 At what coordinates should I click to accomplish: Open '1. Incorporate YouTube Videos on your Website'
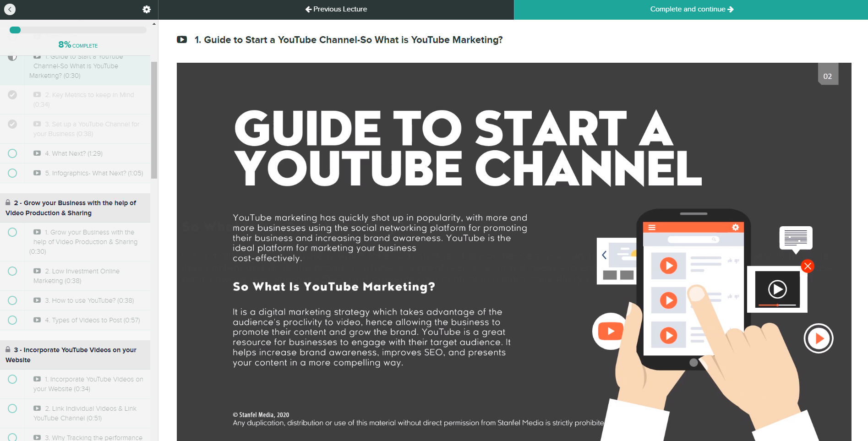(88, 384)
